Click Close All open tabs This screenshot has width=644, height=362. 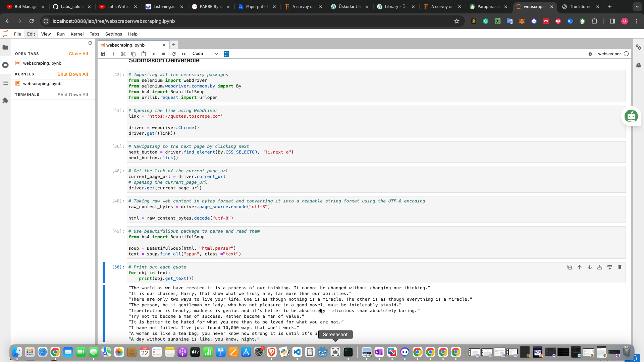point(78,54)
